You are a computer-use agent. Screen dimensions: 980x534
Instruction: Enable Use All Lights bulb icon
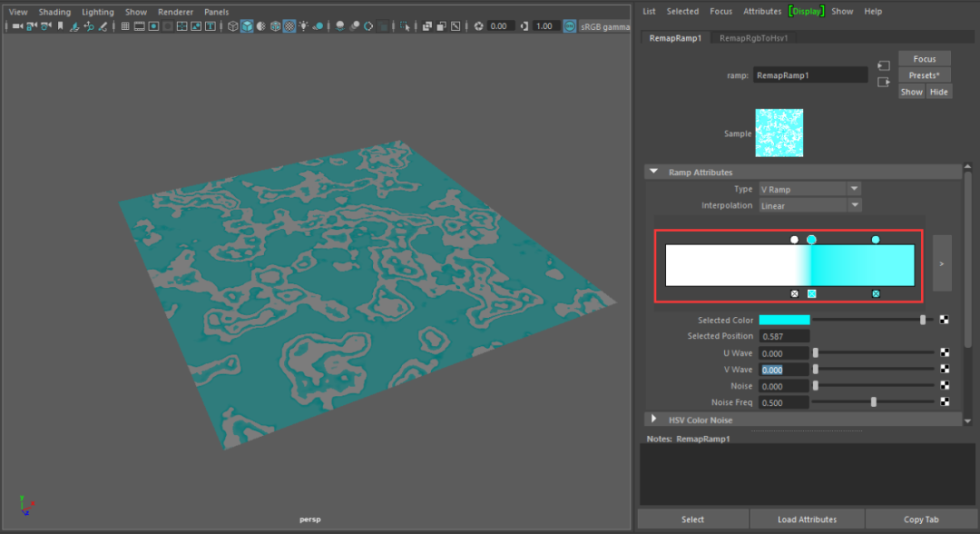[303, 26]
